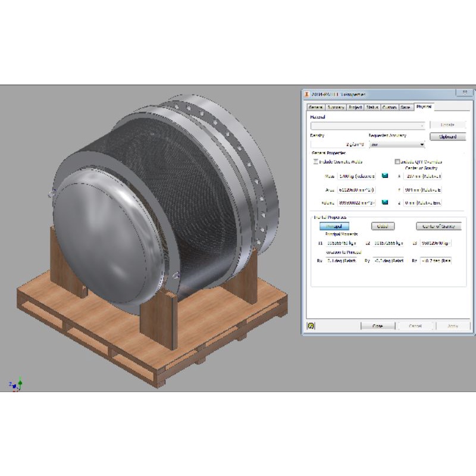Switch to the General tab
This screenshot has height=476, width=476.
click(x=315, y=107)
